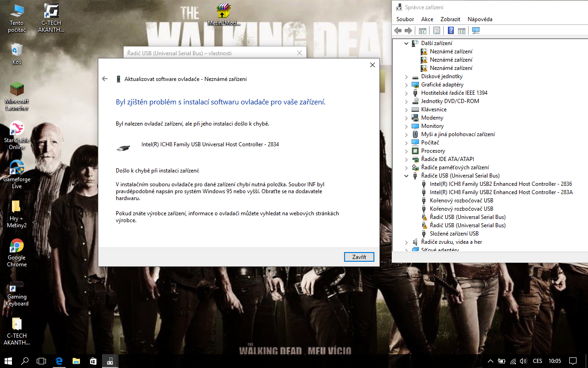Open the Properties toolbar icon in Device Manager

click(x=436, y=31)
